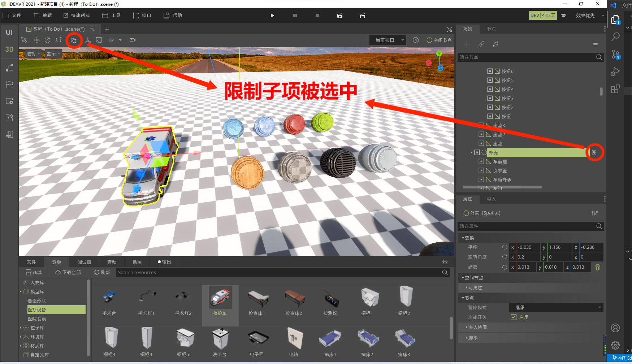632x364 pixels.
Task: Select the arrow selection tool
Action: (x=24, y=40)
